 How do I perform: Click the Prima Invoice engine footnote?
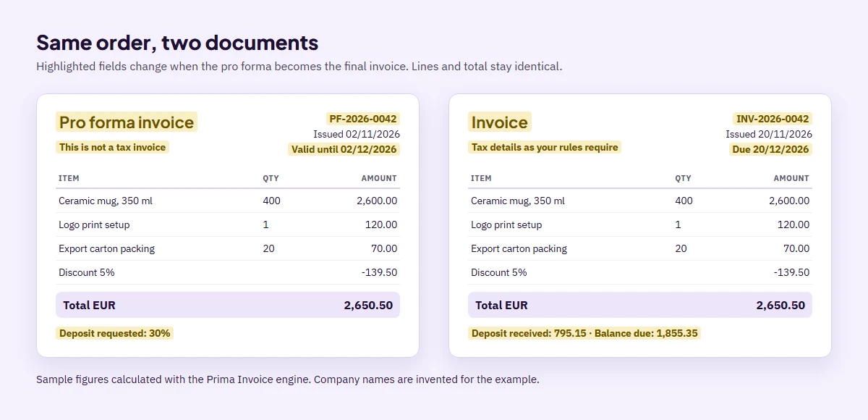click(x=288, y=379)
